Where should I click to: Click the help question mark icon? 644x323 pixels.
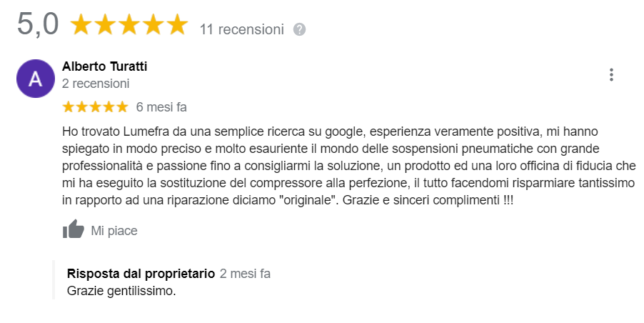point(300,29)
